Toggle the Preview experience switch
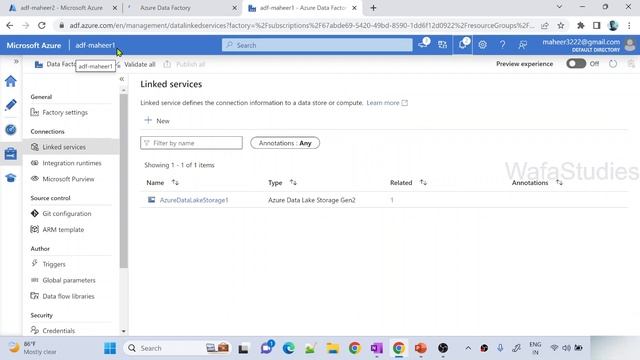This screenshot has width=640, height=360. 576,64
